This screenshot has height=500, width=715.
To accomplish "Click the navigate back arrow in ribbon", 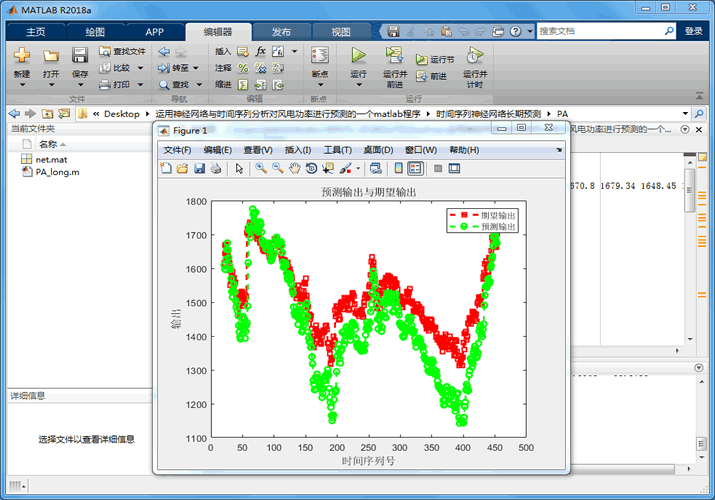I will coord(164,52).
